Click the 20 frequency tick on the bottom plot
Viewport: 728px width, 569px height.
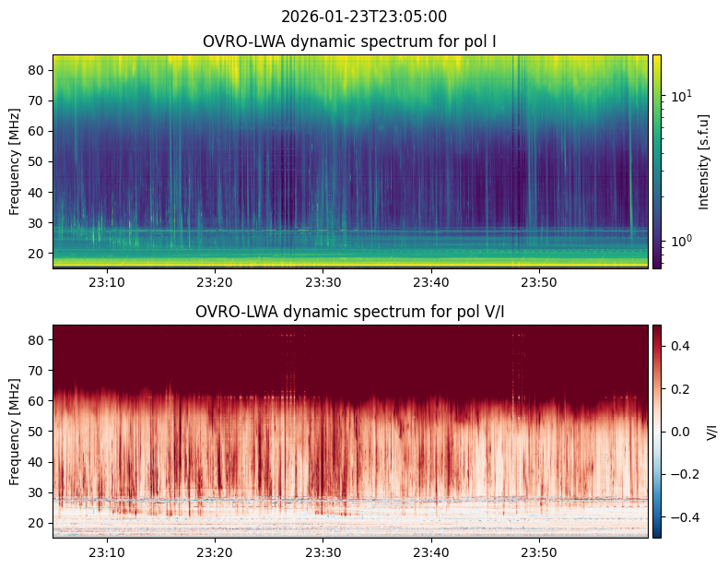point(39,523)
